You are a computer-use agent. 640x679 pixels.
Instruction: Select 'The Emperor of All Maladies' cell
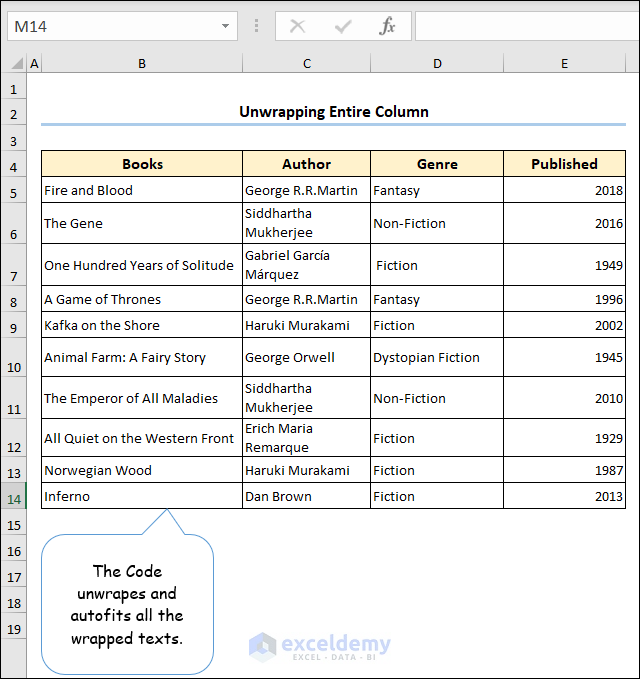[142, 398]
